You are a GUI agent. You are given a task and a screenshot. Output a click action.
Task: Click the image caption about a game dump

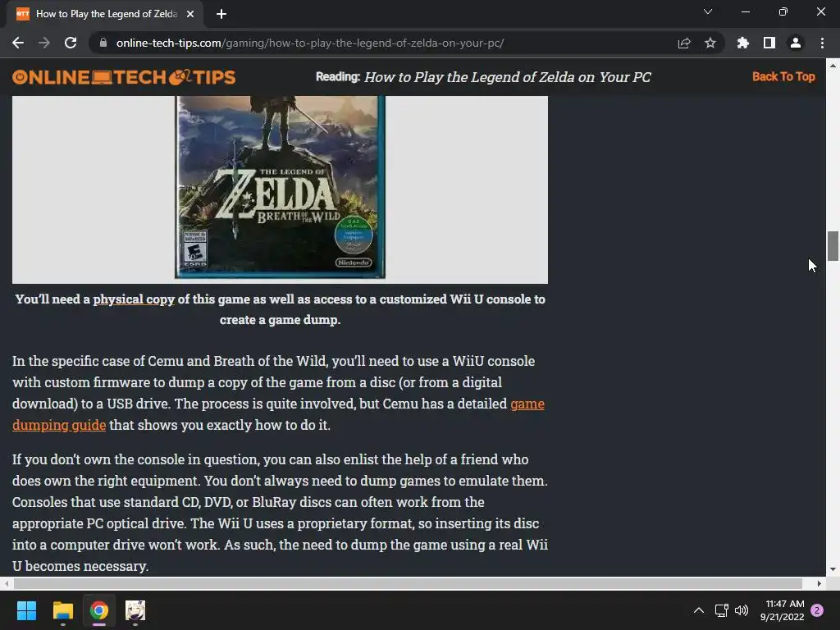(280, 309)
